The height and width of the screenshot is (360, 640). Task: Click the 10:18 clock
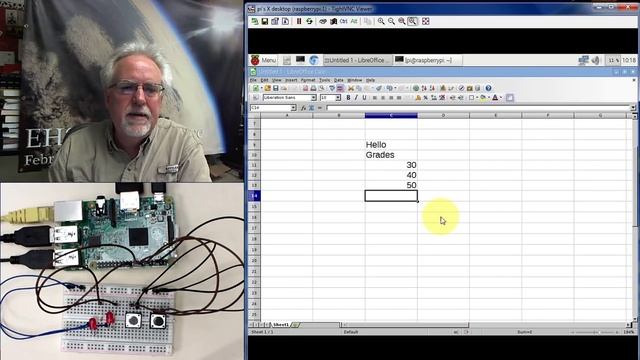(629, 60)
